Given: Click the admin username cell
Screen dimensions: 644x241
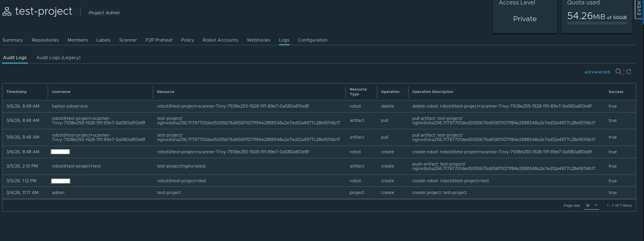Looking at the screenshot, I should [58, 192].
